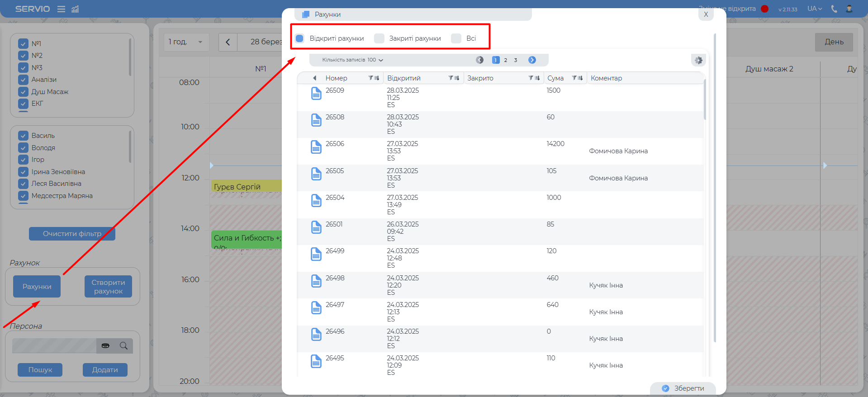Expand the Кількість записів 100 dropdown
The width and height of the screenshot is (868, 397).
353,60
